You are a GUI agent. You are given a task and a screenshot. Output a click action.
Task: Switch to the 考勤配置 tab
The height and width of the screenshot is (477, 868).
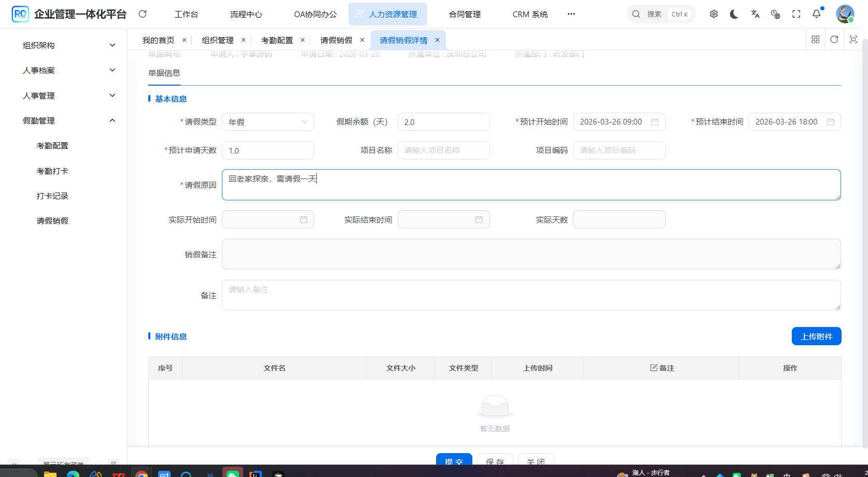click(277, 40)
